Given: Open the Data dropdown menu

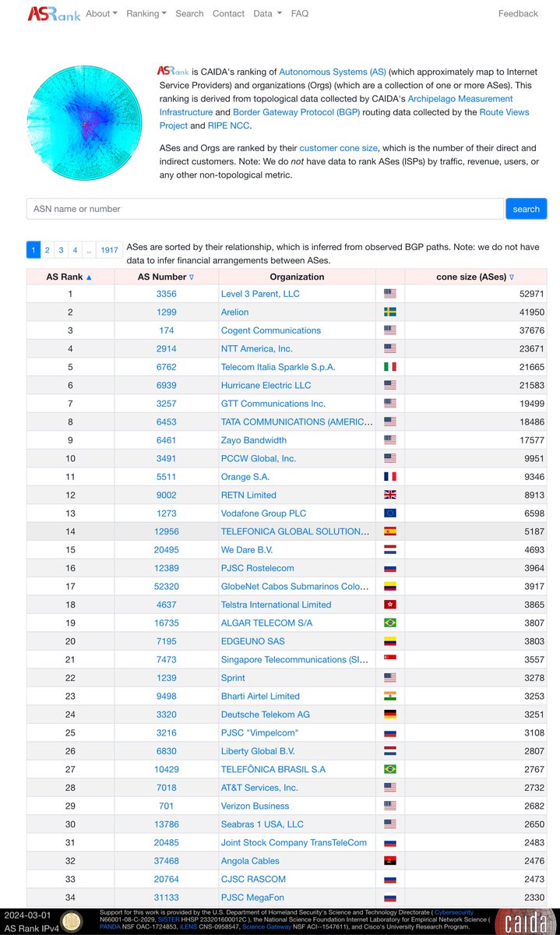Looking at the screenshot, I should [x=267, y=13].
